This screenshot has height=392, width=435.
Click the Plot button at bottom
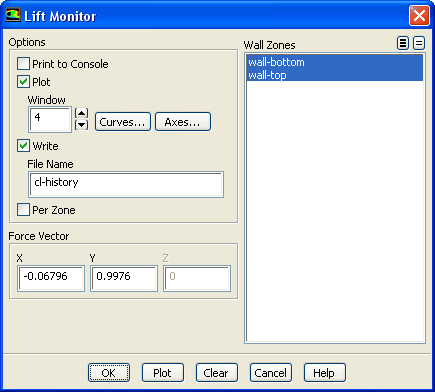click(x=163, y=373)
